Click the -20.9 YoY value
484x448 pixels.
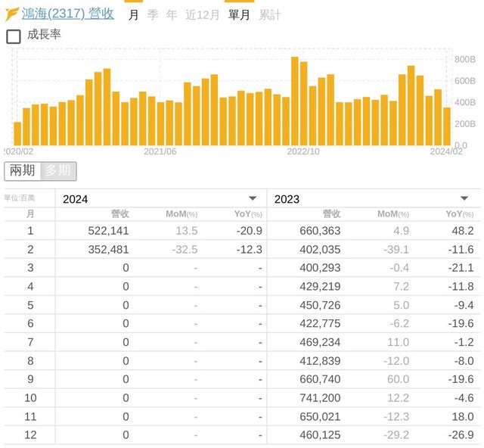(250, 231)
